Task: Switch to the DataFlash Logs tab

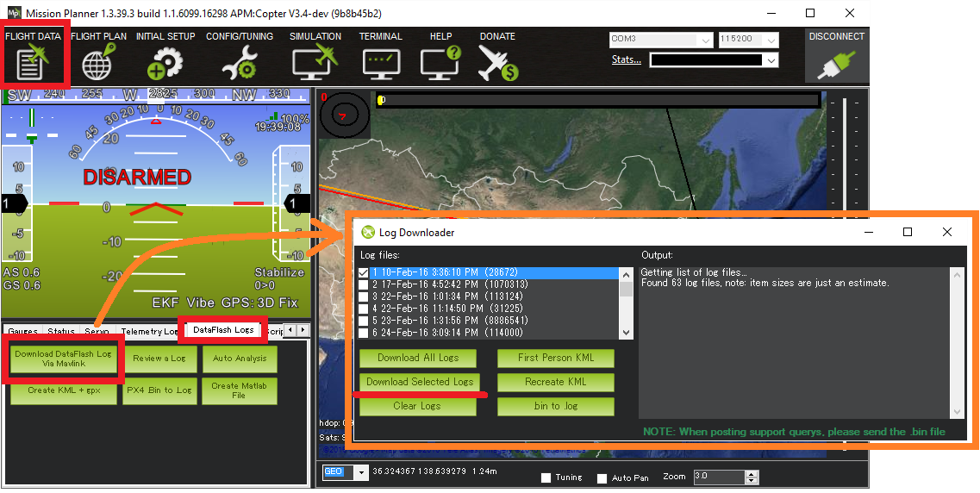Action: coord(222,330)
